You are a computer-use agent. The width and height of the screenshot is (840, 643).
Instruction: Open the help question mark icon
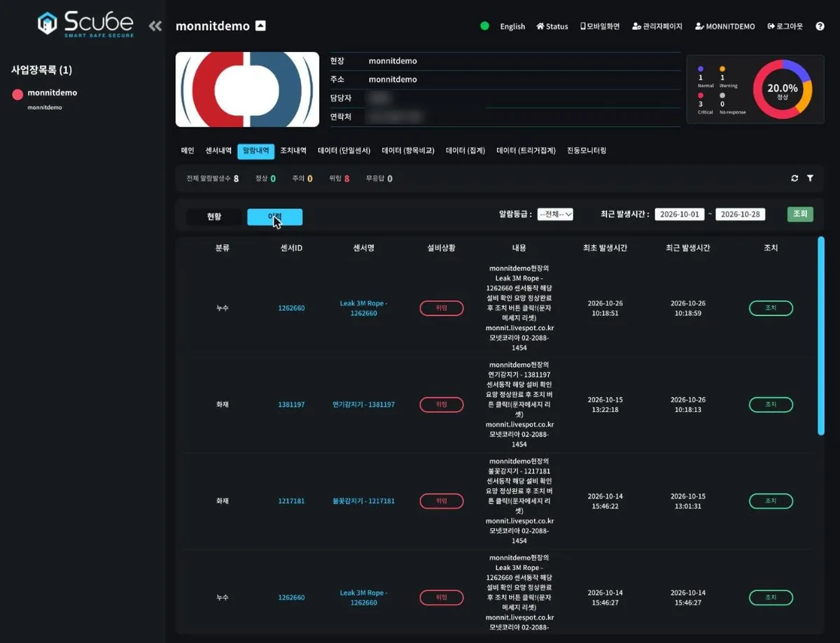(820, 26)
